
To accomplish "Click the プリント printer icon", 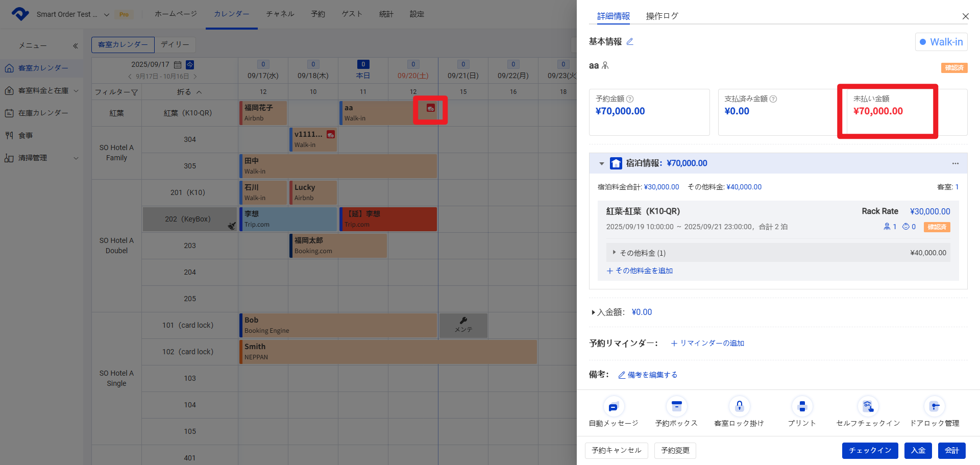I will 802,407.
